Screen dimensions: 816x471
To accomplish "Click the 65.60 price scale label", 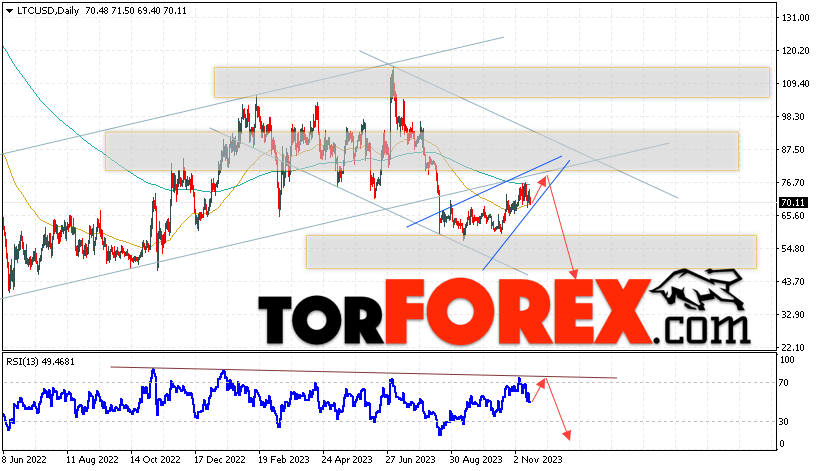I will [794, 215].
